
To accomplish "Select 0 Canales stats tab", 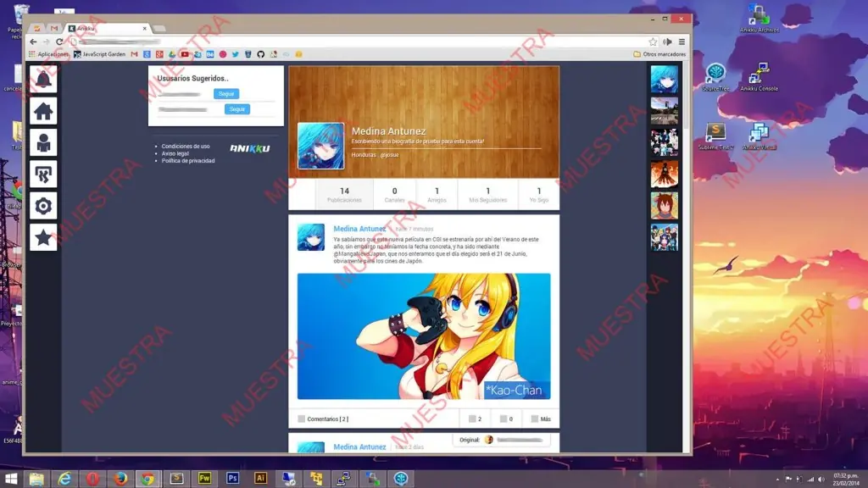I will 394,194.
